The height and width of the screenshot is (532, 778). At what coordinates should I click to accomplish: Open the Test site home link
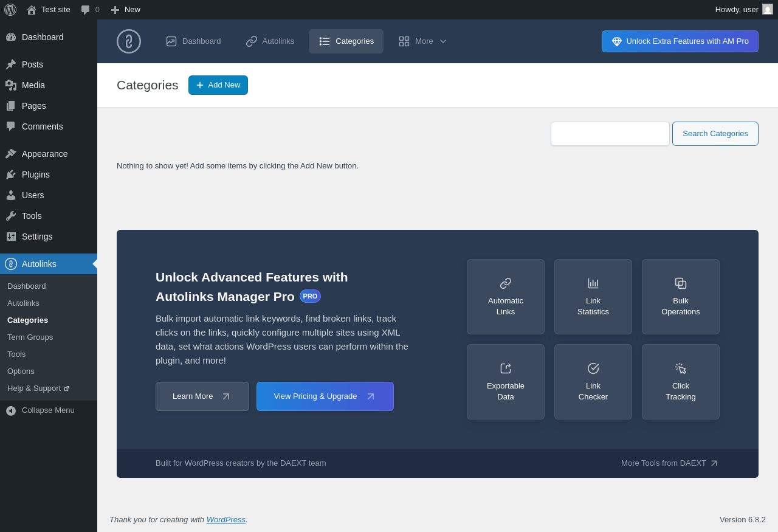(x=49, y=10)
